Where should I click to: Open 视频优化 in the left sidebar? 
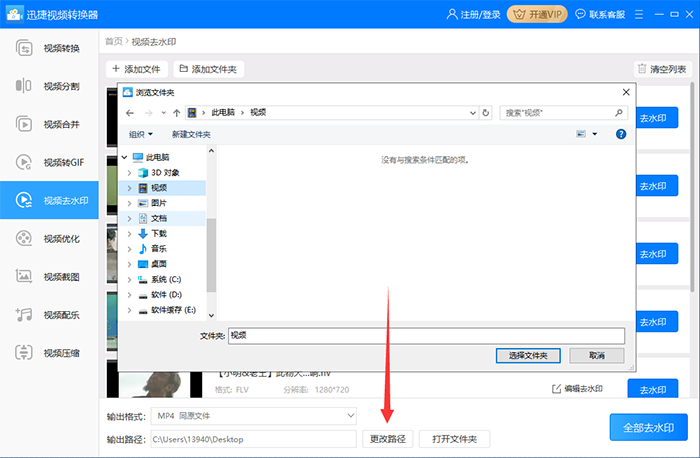click(x=49, y=238)
